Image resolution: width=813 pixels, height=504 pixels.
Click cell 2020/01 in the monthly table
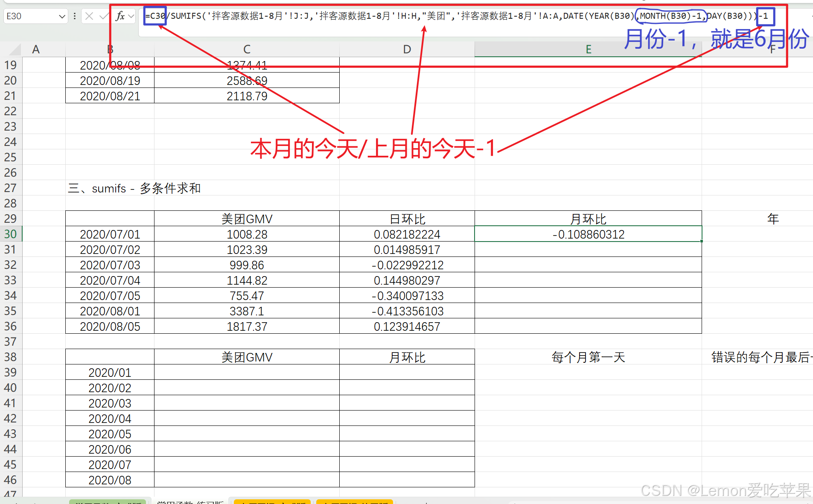click(110, 372)
